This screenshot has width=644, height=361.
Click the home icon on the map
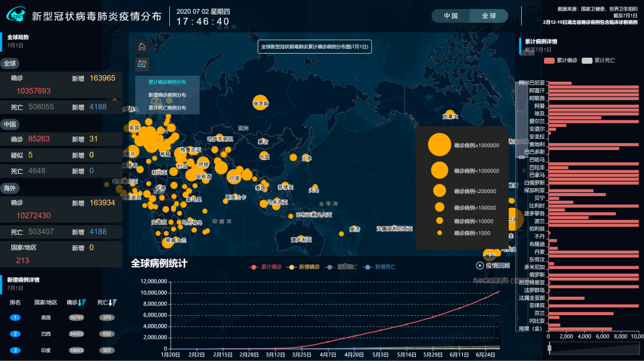(142, 47)
